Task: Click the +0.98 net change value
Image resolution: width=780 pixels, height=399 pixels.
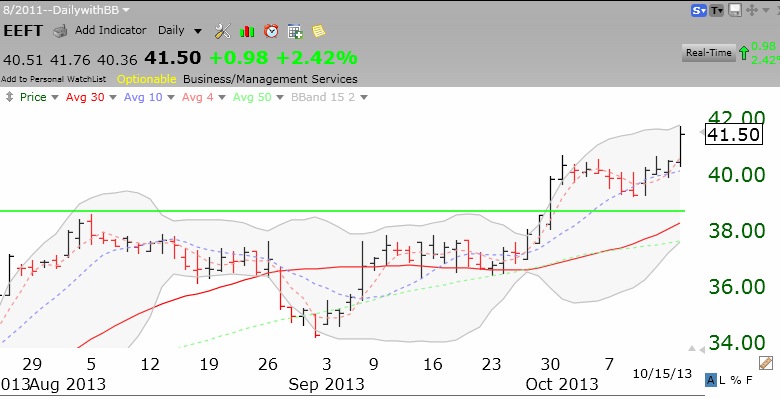Action: coord(239,58)
